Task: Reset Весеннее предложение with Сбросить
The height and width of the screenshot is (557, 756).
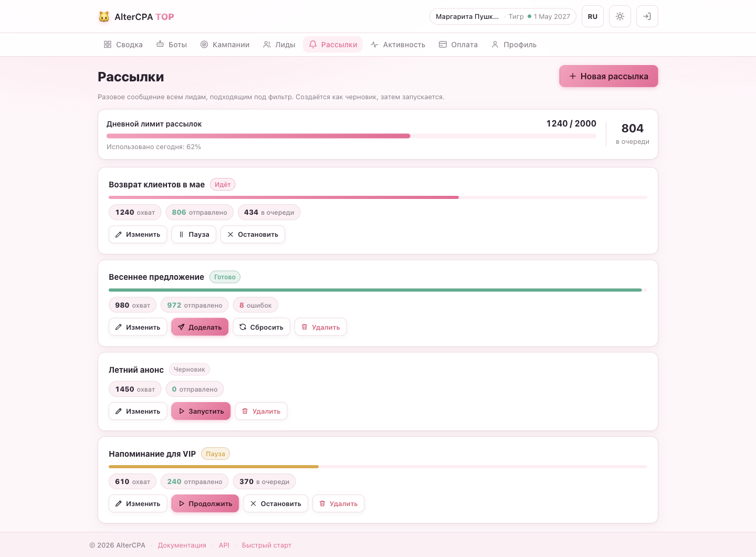Action: coord(261,327)
